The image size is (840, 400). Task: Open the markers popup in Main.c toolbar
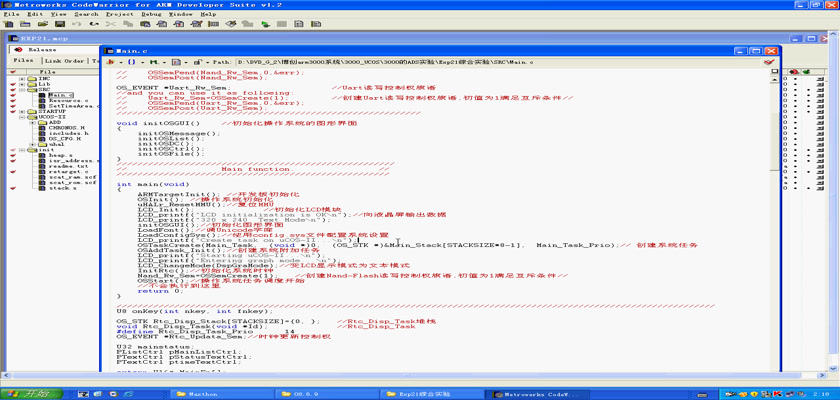155,62
